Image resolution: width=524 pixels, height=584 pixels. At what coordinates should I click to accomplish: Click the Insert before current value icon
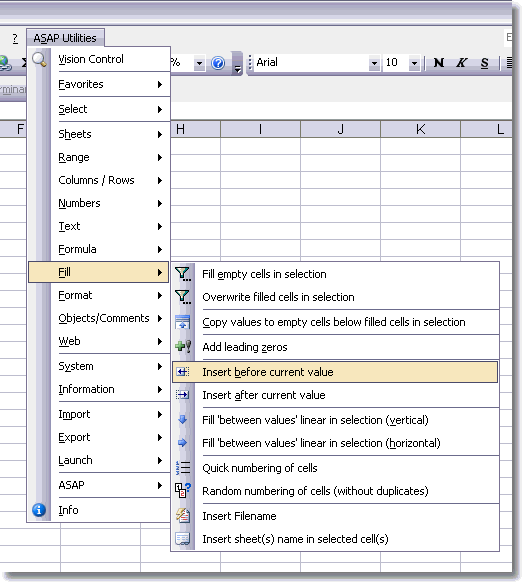point(182,372)
